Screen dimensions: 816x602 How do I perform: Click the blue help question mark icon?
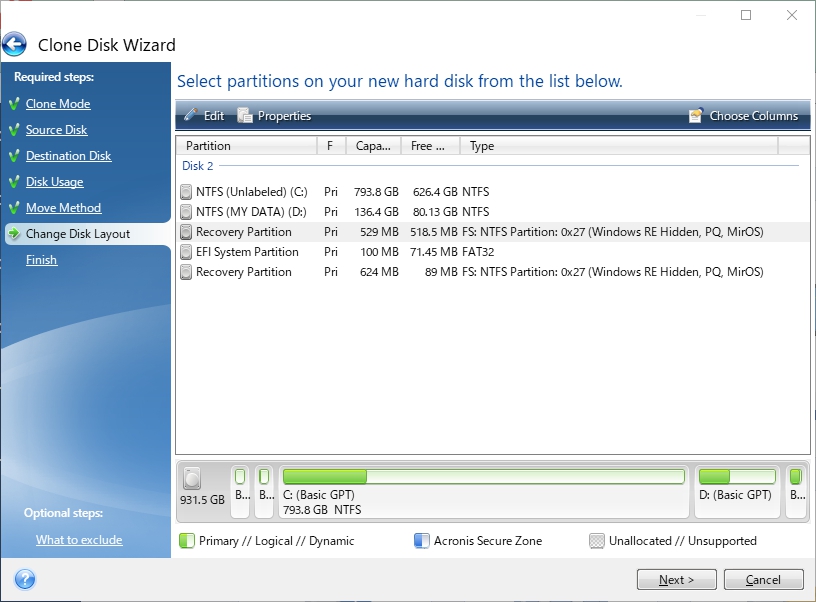click(25, 579)
